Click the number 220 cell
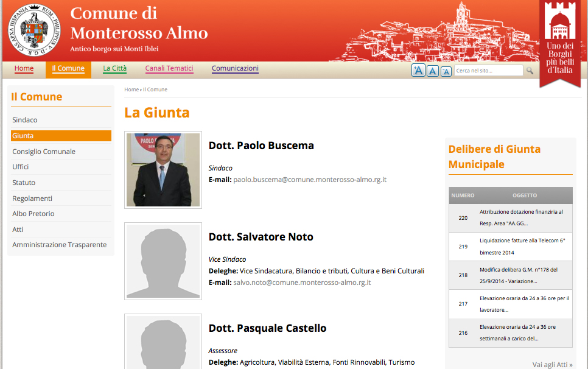The height and width of the screenshot is (369, 588). (463, 218)
